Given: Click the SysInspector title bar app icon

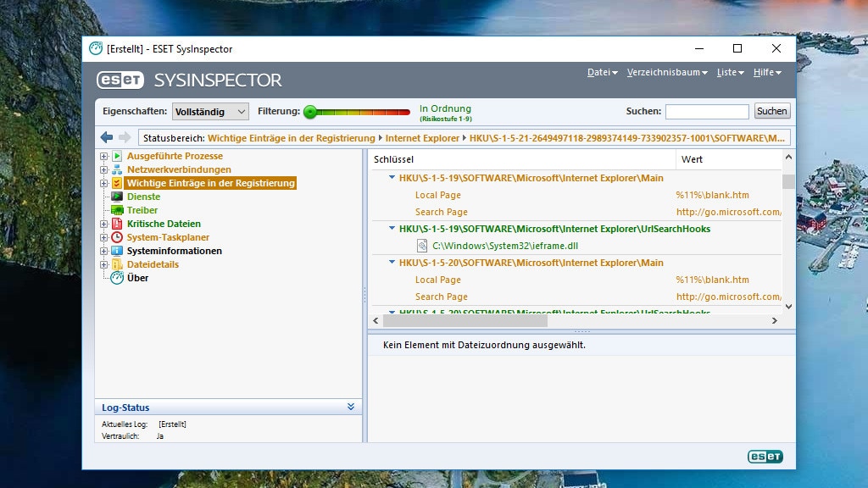Looking at the screenshot, I should click(x=96, y=48).
